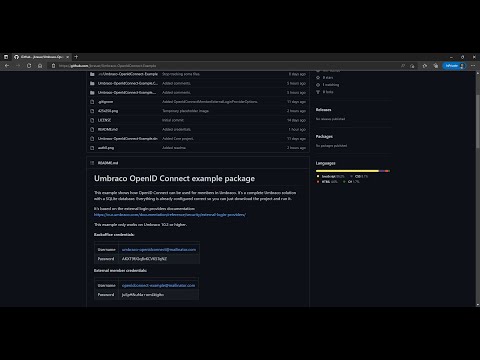Click the stars count in sidebar
Viewport: 480px width, 360px height.
(x=328, y=77)
